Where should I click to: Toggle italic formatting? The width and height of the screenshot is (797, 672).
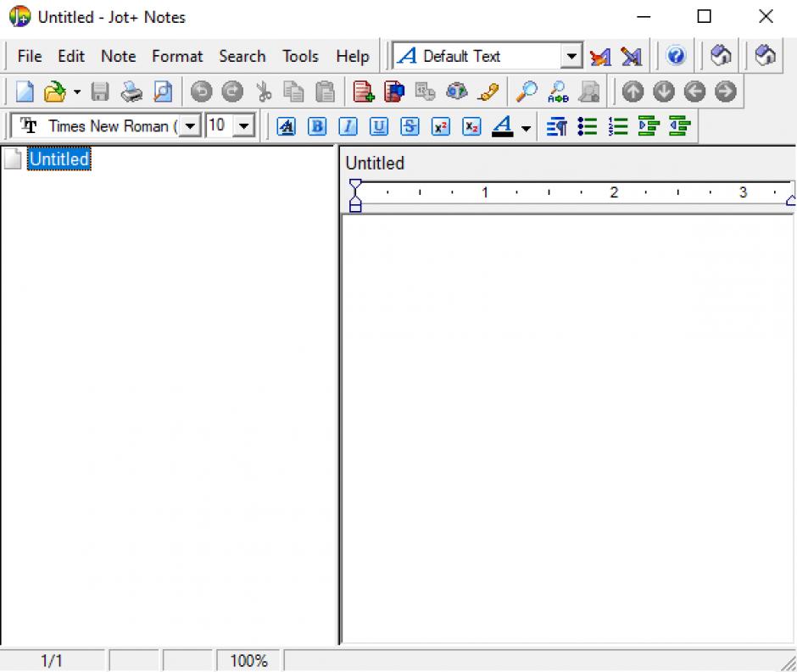(348, 126)
